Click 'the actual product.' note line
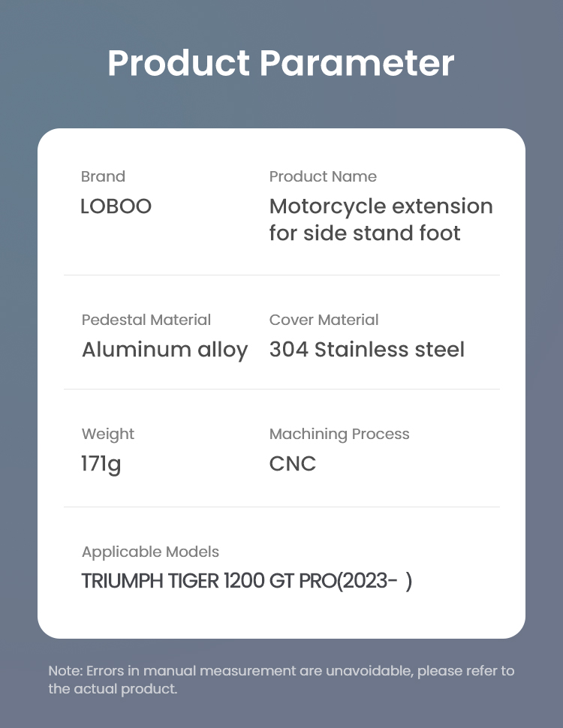 click(x=113, y=688)
